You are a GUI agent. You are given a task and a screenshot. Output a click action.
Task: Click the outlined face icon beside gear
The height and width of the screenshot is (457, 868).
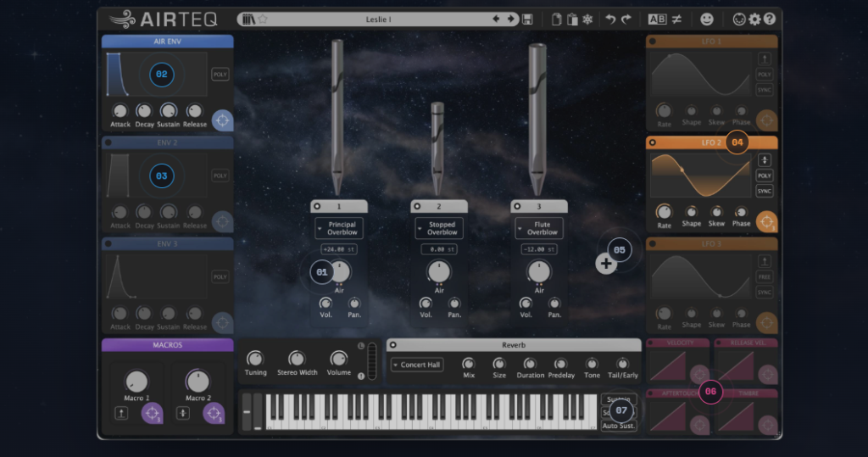(x=739, y=20)
